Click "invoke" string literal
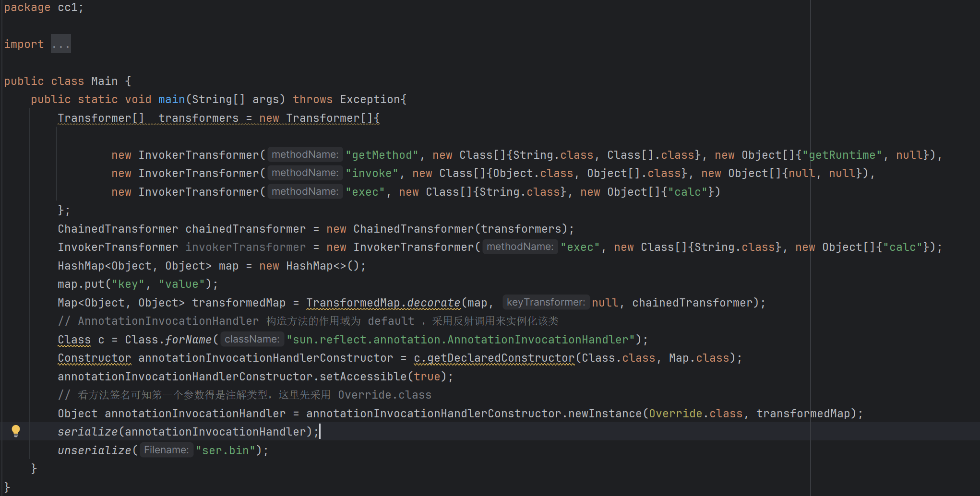The image size is (980, 496). point(372,173)
